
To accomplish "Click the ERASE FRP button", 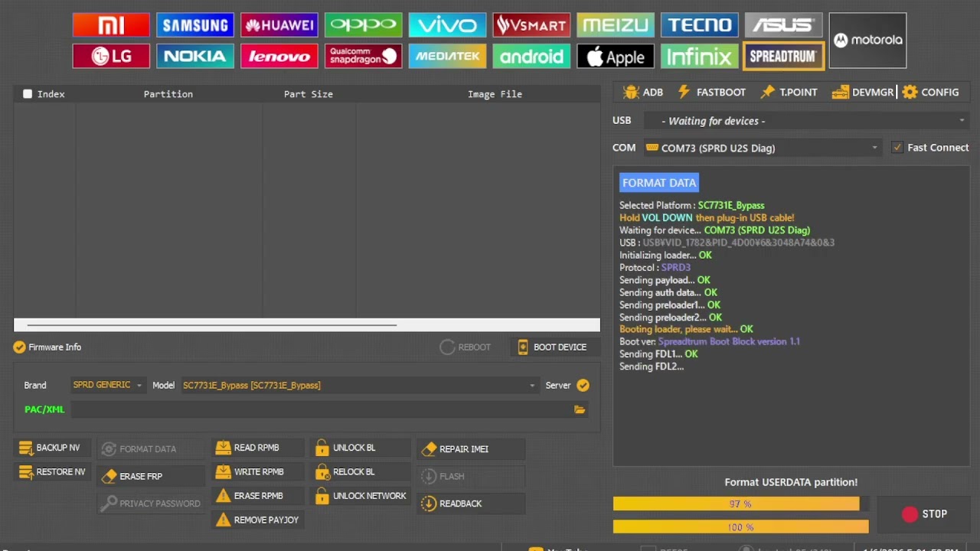I will pyautogui.click(x=151, y=476).
